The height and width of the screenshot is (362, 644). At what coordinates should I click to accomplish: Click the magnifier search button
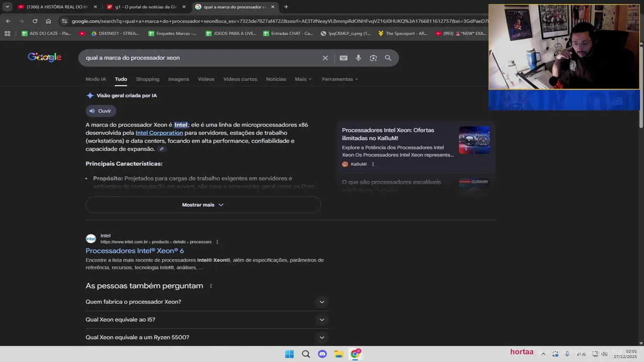click(388, 58)
